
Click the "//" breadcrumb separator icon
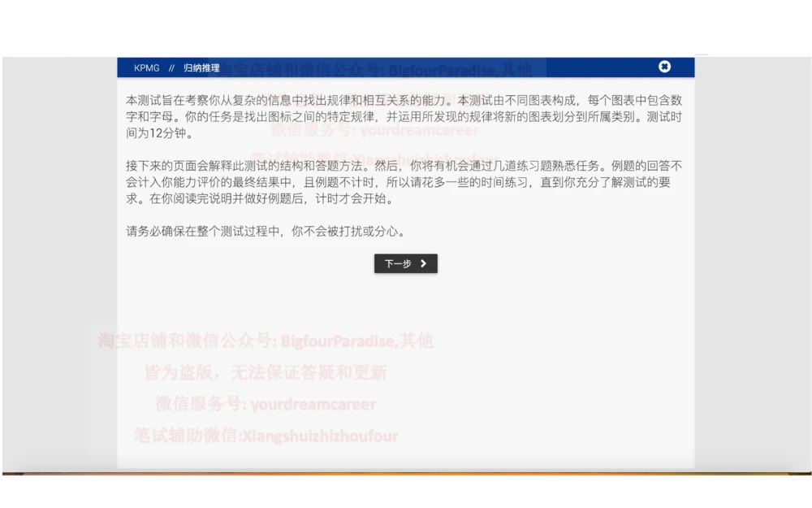pos(169,68)
